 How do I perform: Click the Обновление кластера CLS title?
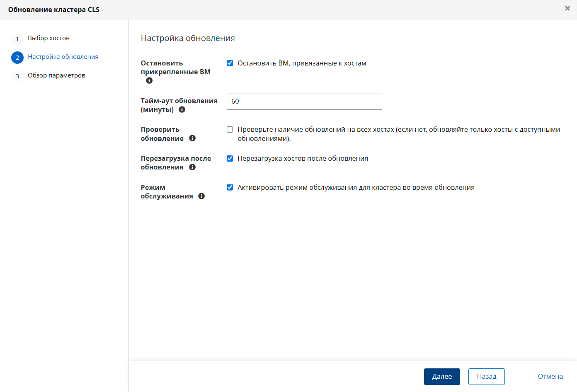(x=54, y=10)
